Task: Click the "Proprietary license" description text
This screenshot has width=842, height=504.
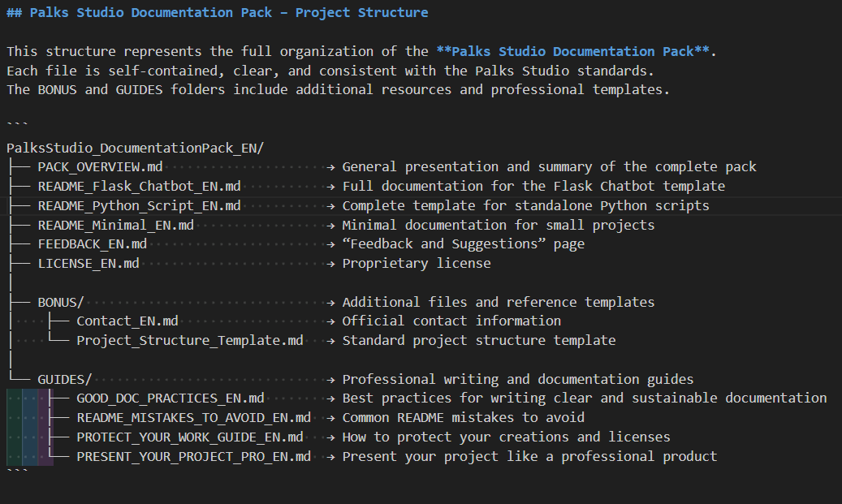Action: point(416,264)
